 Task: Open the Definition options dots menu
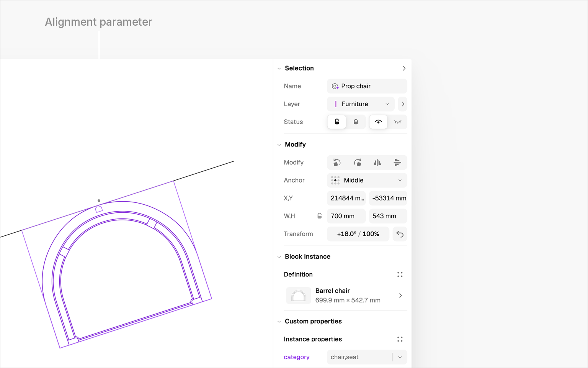(x=400, y=274)
